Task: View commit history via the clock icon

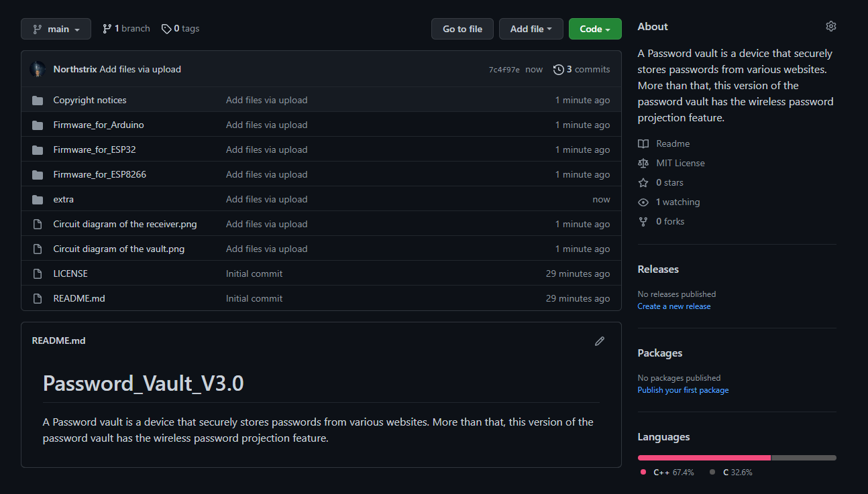Action: [559, 69]
